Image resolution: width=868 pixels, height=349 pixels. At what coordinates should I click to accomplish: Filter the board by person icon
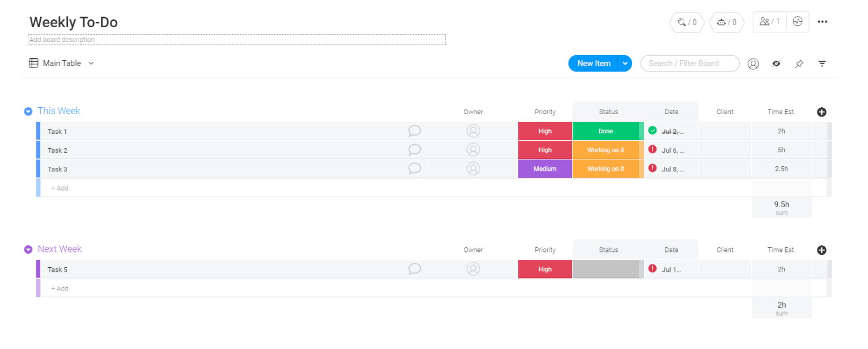pyautogui.click(x=753, y=64)
